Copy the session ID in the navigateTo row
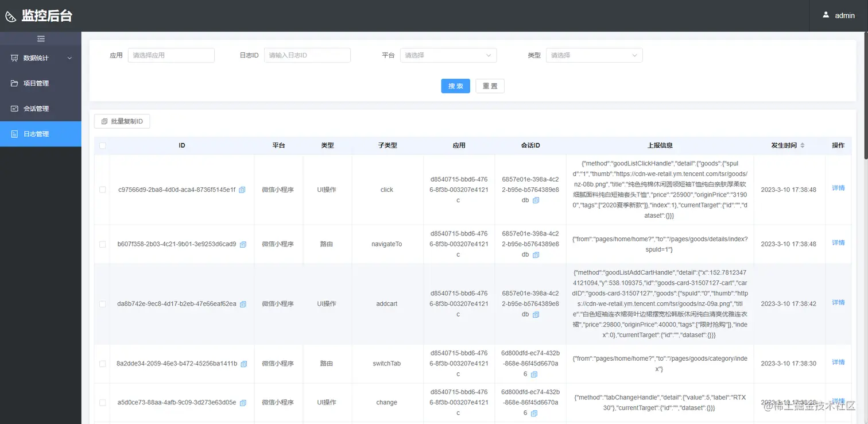Image resolution: width=868 pixels, height=424 pixels. tap(536, 255)
